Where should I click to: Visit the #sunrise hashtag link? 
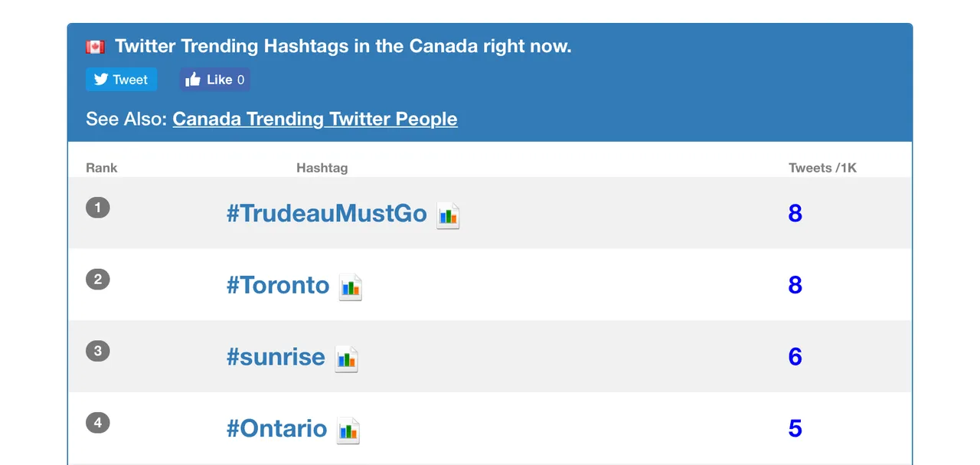coord(276,357)
